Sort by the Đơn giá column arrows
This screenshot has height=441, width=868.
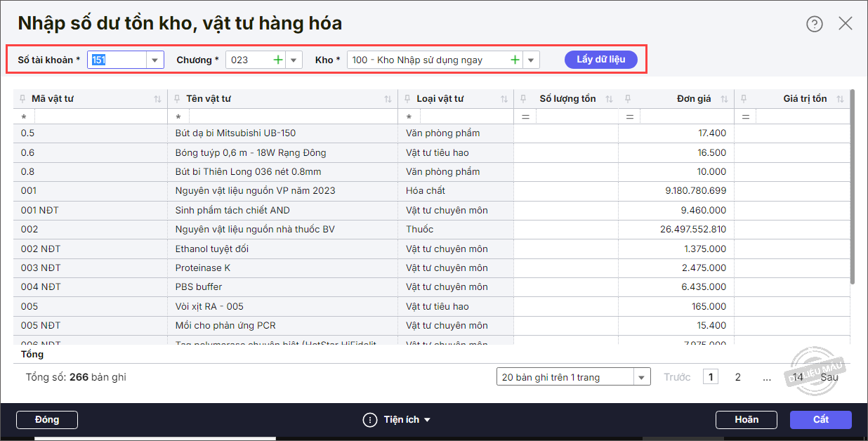[x=724, y=99]
